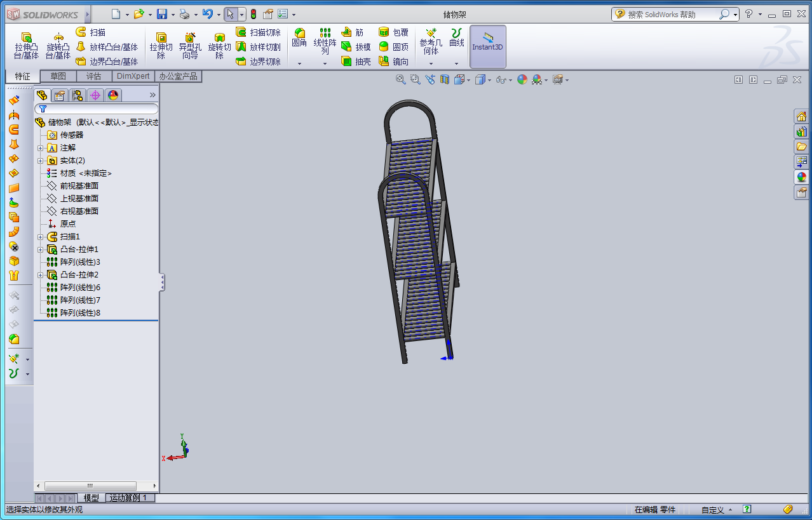
Task: Select Lofted Cut (放样切割)
Action: (258, 47)
